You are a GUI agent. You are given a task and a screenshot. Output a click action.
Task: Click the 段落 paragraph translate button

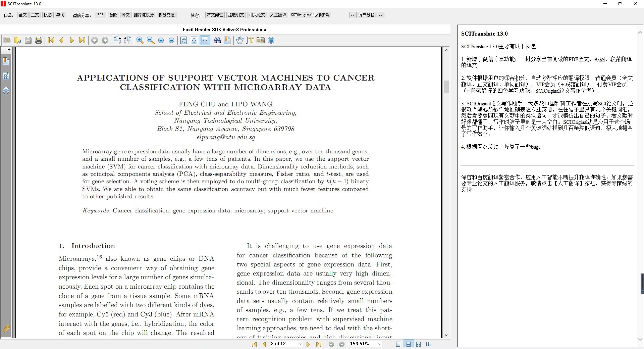click(48, 15)
